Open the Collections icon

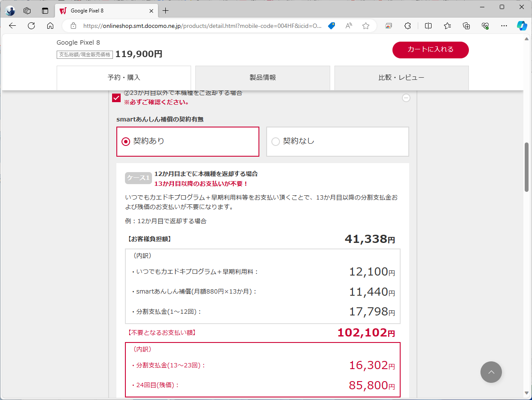click(466, 26)
